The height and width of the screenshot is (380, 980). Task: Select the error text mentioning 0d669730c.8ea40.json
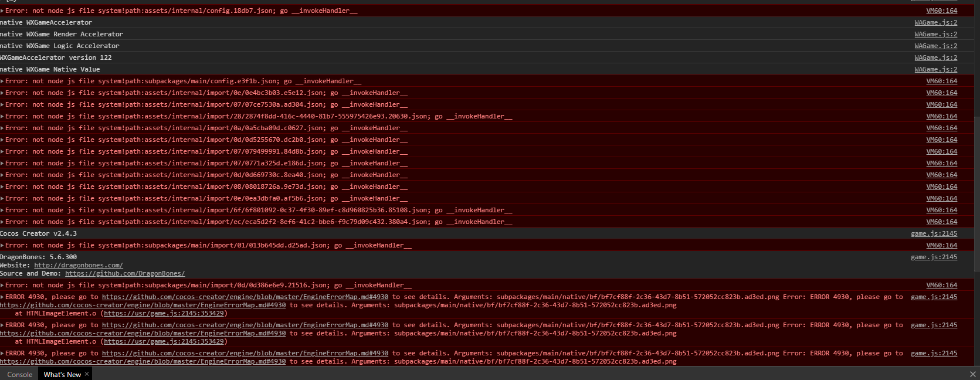coord(206,175)
